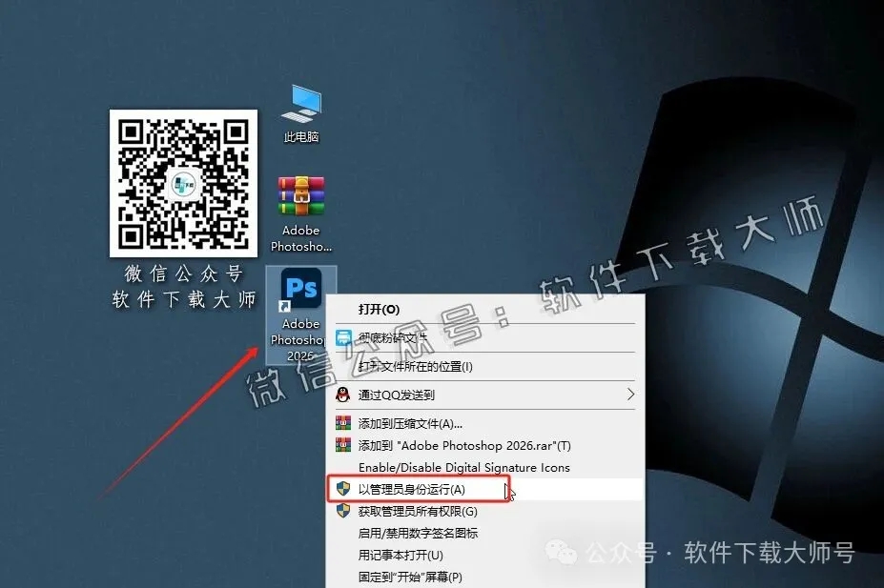This screenshot has width=884, height=588.
Task: Click the QQ penguin icon in the context menu
Action: point(341,395)
